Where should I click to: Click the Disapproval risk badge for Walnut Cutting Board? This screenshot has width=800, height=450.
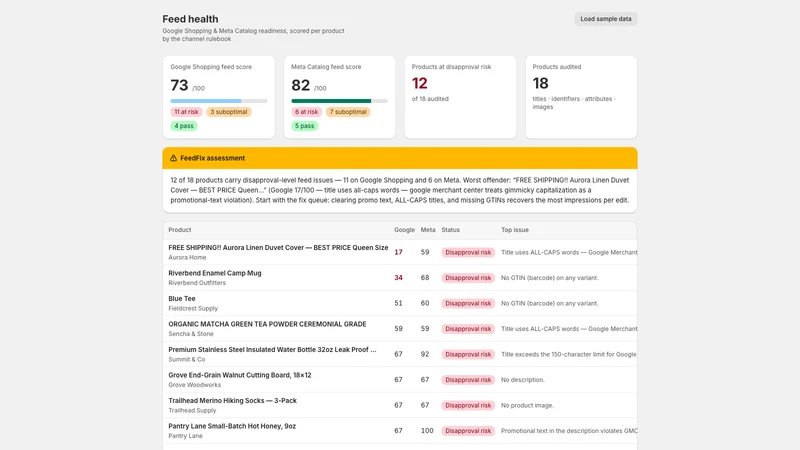(x=468, y=380)
